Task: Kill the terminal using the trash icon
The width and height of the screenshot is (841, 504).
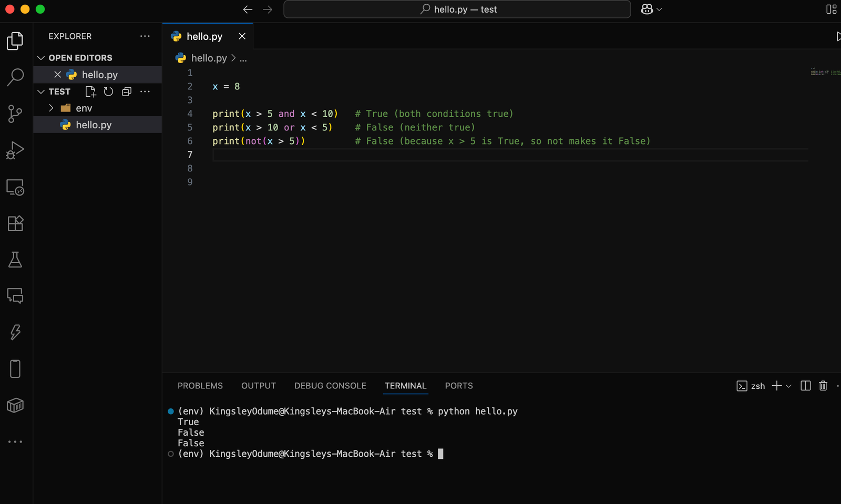Action: [823, 385]
